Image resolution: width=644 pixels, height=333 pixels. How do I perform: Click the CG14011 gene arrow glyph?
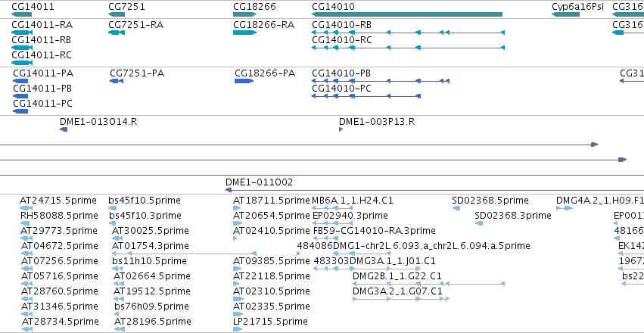tap(21, 14)
